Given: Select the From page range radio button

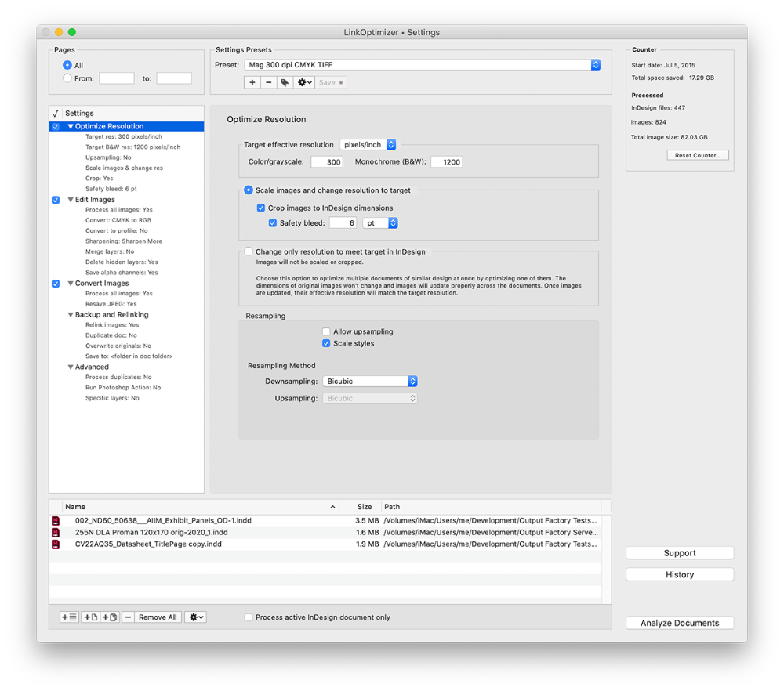Looking at the screenshot, I should click(67, 78).
